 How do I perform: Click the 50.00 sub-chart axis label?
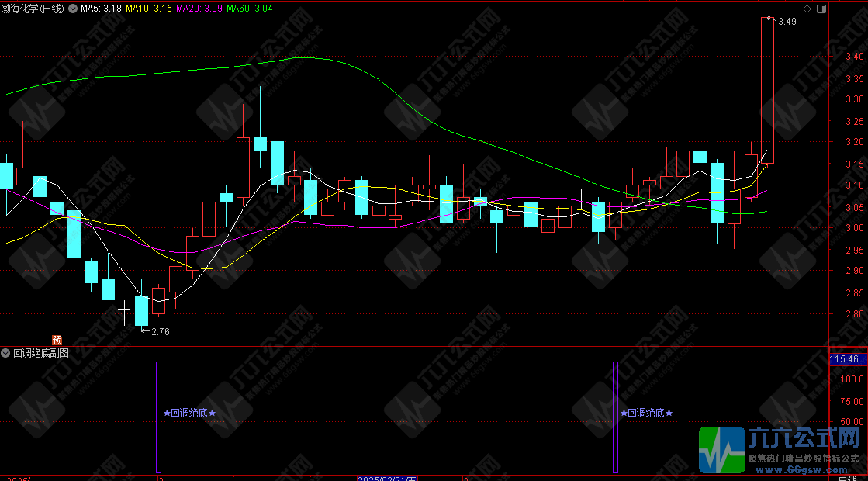pyautogui.click(x=852, y=422)
